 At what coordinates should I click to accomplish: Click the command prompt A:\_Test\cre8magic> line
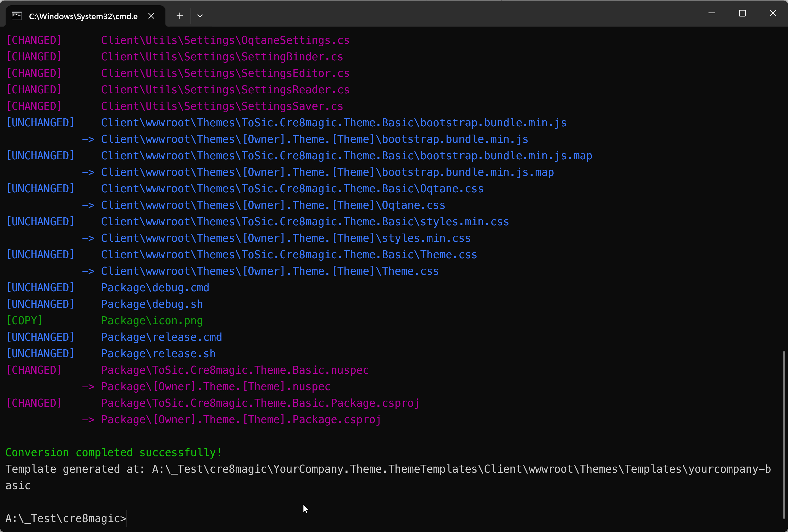pos(65,518)
